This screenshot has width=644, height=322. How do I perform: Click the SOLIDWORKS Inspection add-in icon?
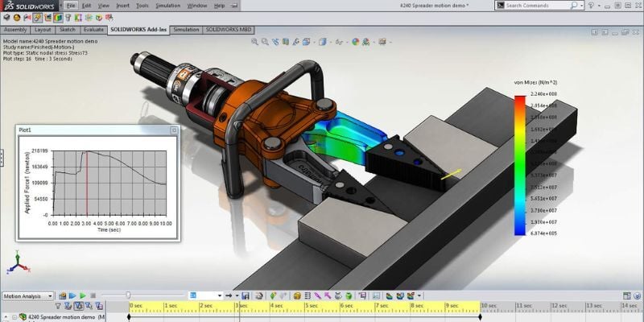coord(109,18)
